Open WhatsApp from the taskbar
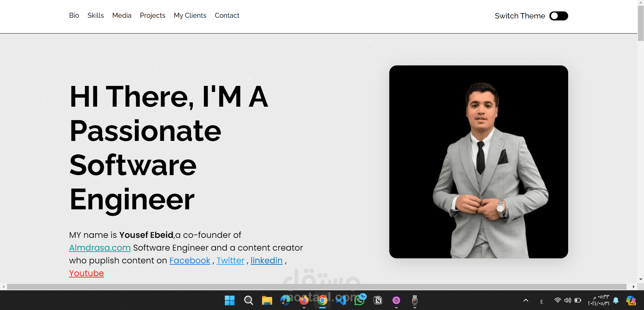Viewport: 644px width, 310px height. pos(359,300)
